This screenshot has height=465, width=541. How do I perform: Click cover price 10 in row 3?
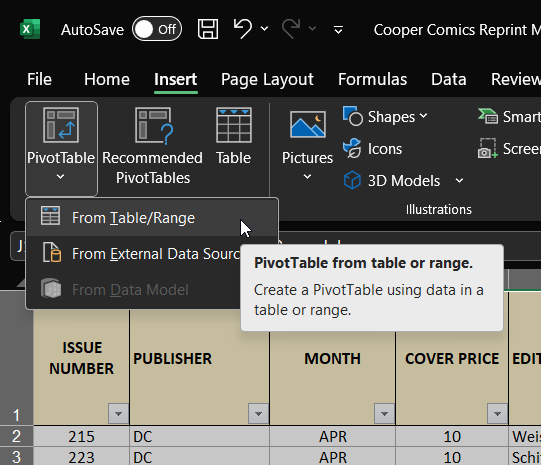(x=452, y=456)
